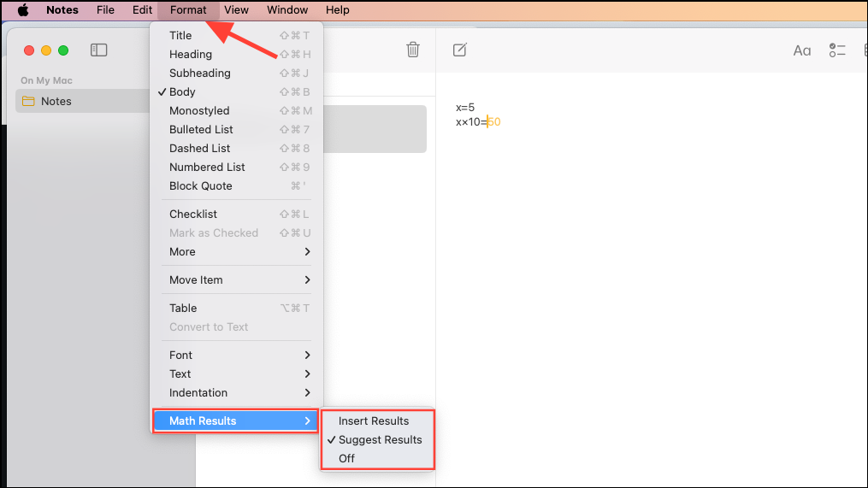Viewport: 868px width, 488px height.
Task: Apply the Title paragraph style
Action: [x=236, y=35]
